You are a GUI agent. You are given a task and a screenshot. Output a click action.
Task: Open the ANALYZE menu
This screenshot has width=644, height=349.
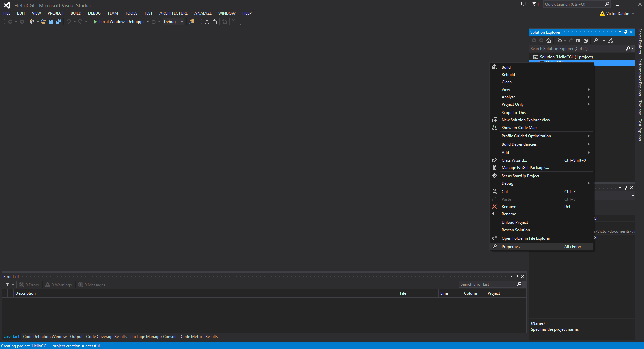(x=203, y=13)
